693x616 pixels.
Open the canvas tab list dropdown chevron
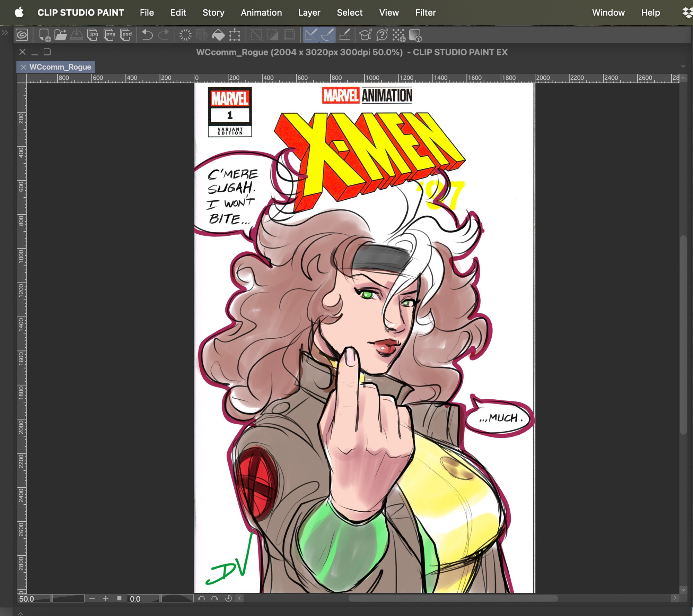pos(683,66)
